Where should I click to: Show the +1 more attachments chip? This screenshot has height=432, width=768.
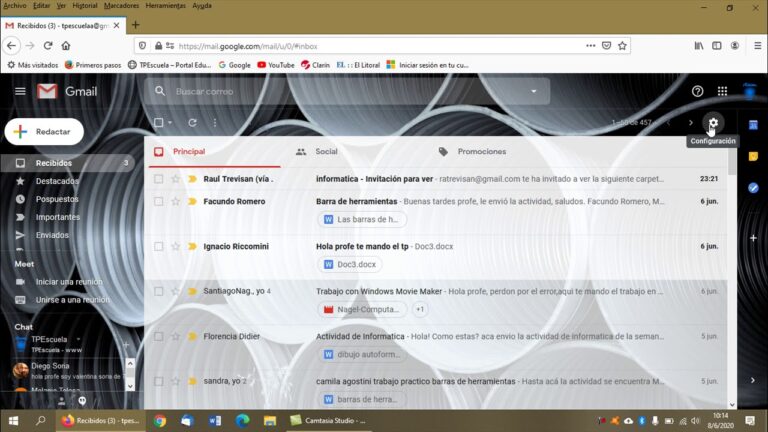point(420,310)
